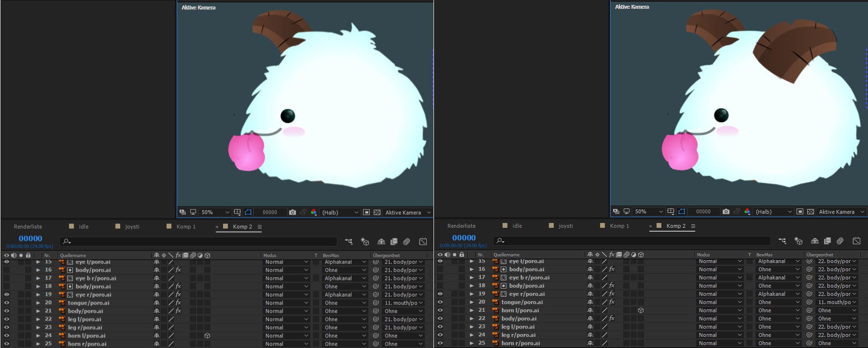
Task: Open parent dropdown of right horn l layer
Action: (837, 310)
